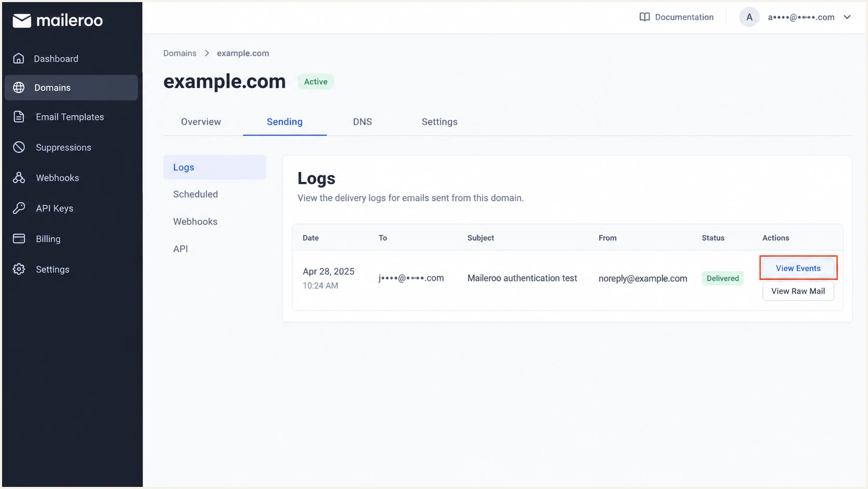
Task: Click the Settings gear icon in sidebar
Action: (19, 269)
